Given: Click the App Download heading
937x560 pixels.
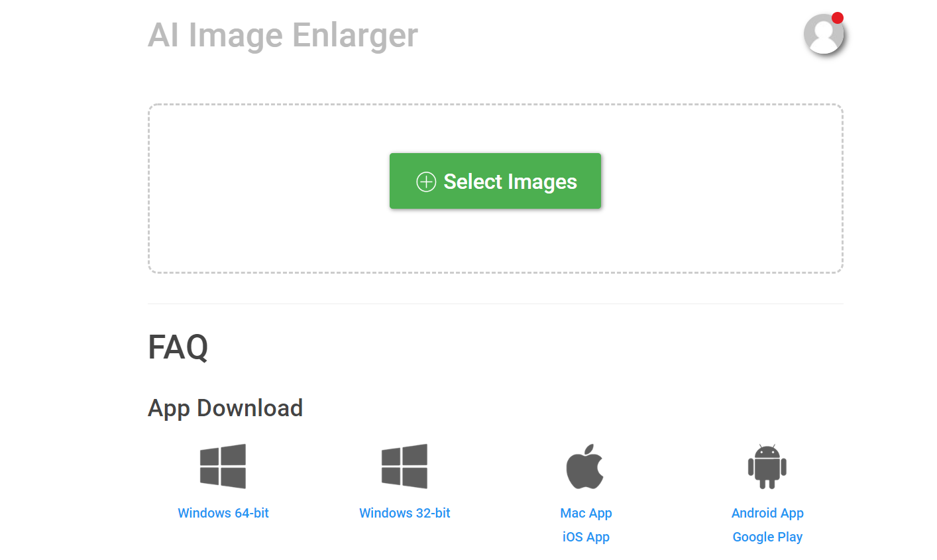Looking at the screenshot, I should coord(225,408).
